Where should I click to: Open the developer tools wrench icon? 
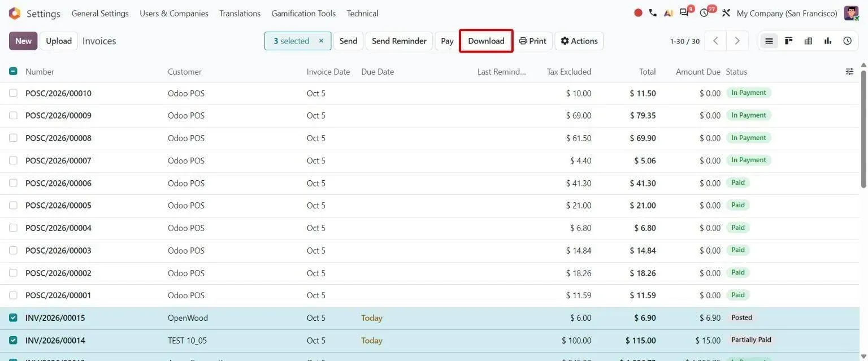pyautogui.click(x=726, y=13)
